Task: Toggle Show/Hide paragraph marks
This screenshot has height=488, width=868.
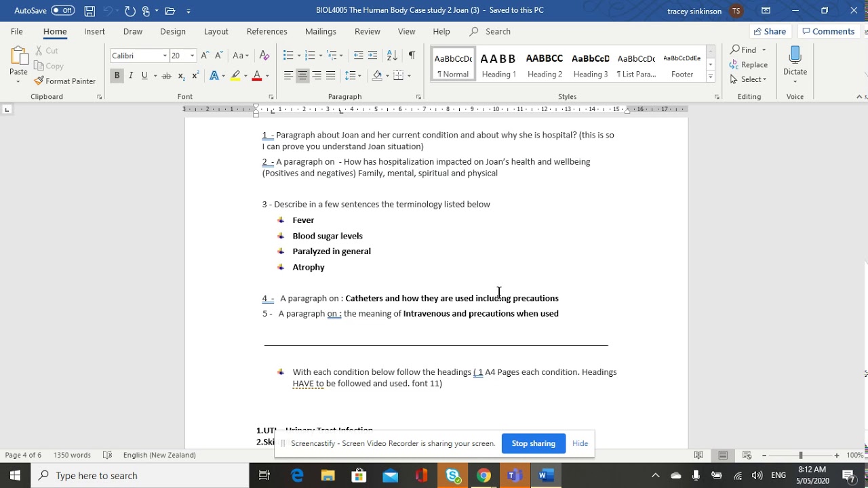Action: click(412, 56)
